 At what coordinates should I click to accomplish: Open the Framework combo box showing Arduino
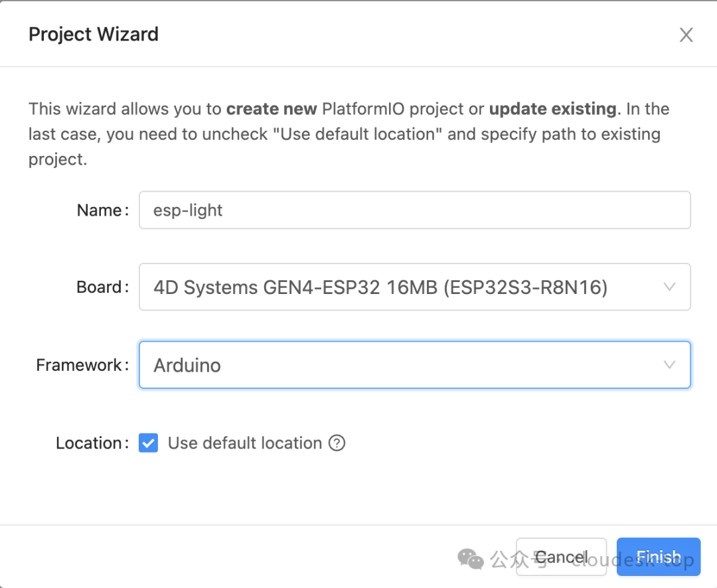[x=415, y=365]
